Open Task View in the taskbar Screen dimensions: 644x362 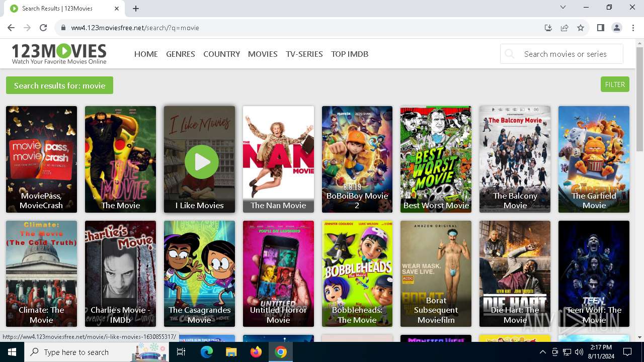pos(181,352)
